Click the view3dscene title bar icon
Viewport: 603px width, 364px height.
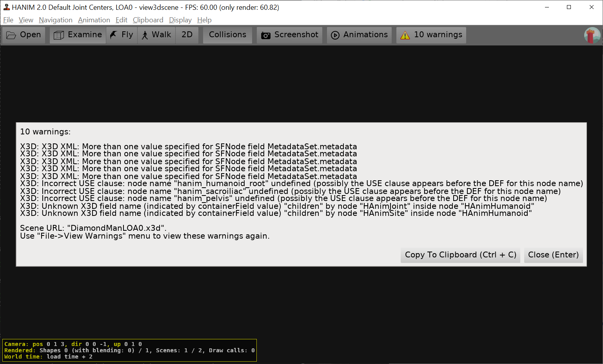click(x=6, y=7)
